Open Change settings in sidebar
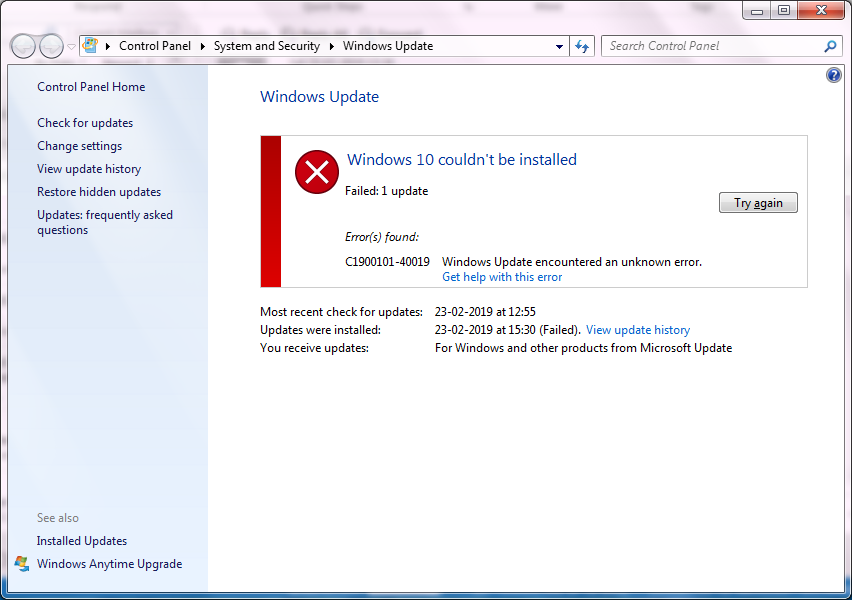Screen dimensions: 852x600 (80, 146)
